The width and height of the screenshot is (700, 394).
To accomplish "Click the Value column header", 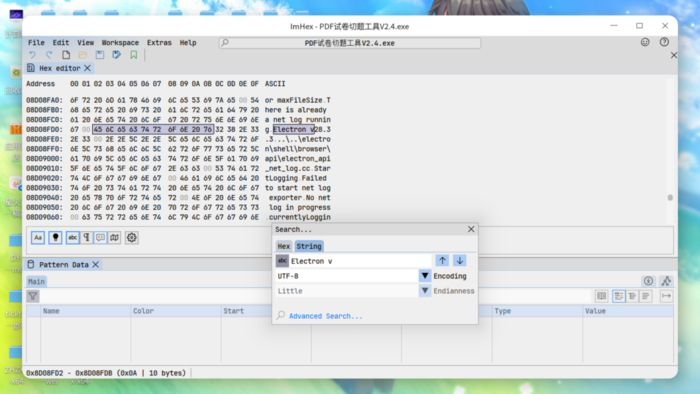I will [628, 311].
